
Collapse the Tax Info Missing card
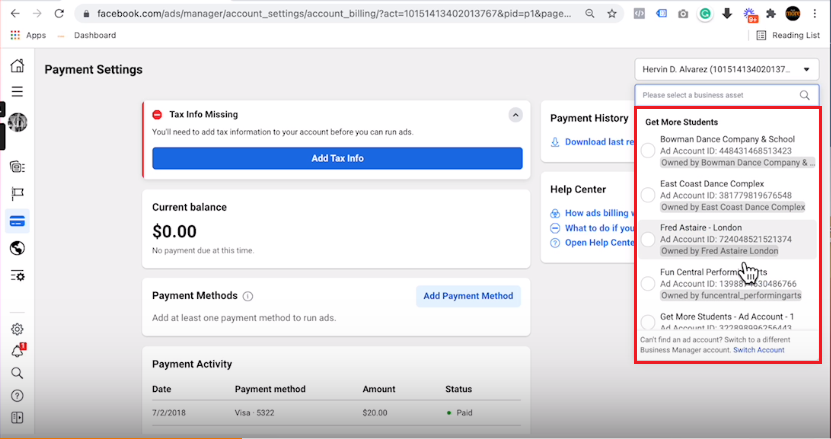coord(515,115)
